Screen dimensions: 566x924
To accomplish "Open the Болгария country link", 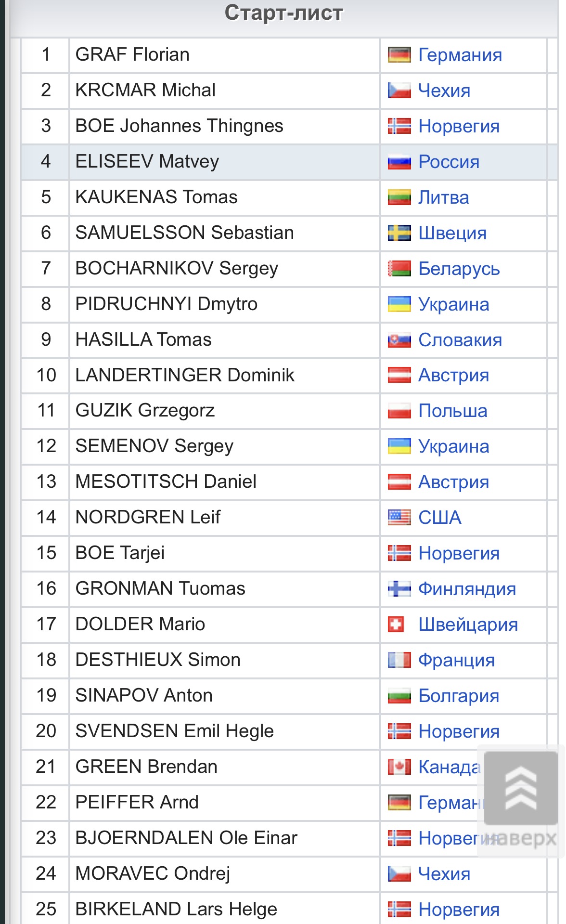I will [459, 696].
